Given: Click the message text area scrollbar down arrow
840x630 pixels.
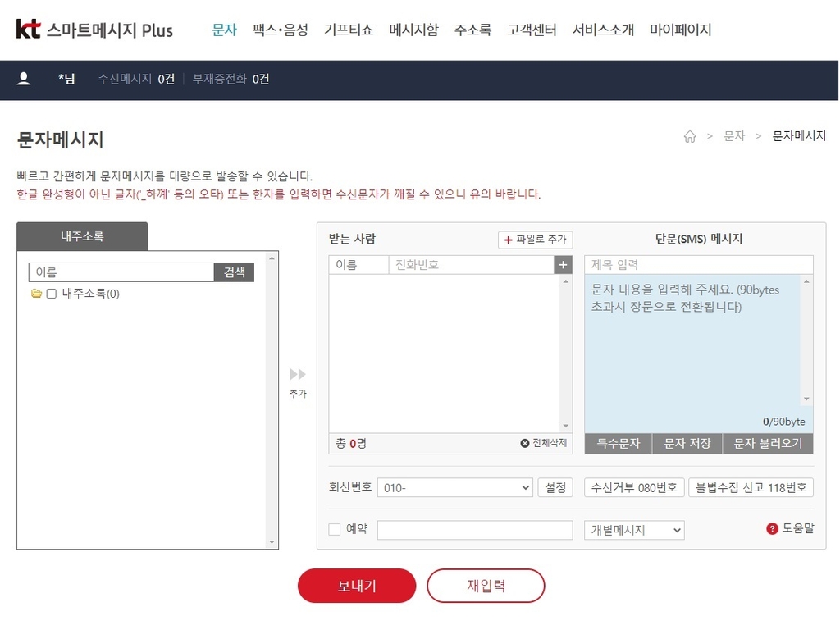Looking at the screenshot, I should click(807, 399).
